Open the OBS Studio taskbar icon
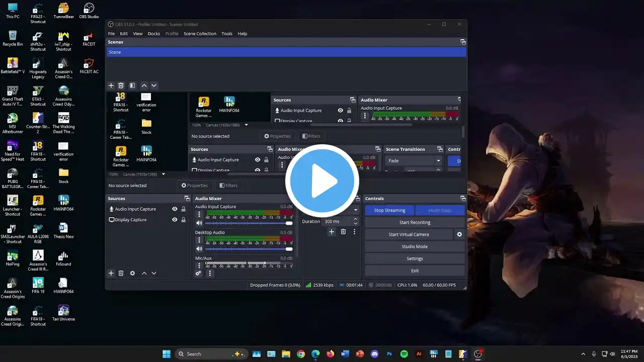Image resolution: width=644 pixels, height=362 pixels. tap(478, 354)
